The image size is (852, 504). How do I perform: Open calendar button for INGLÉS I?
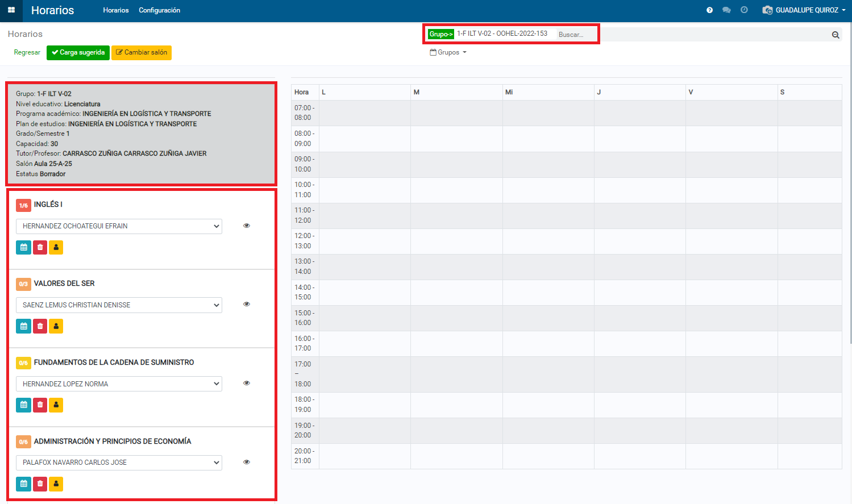23,248
